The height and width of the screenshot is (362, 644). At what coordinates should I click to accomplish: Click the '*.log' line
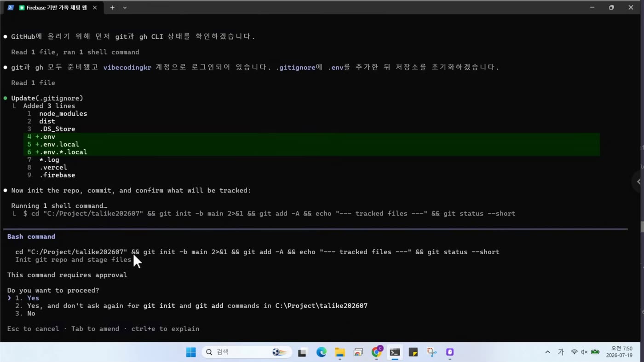49,160
